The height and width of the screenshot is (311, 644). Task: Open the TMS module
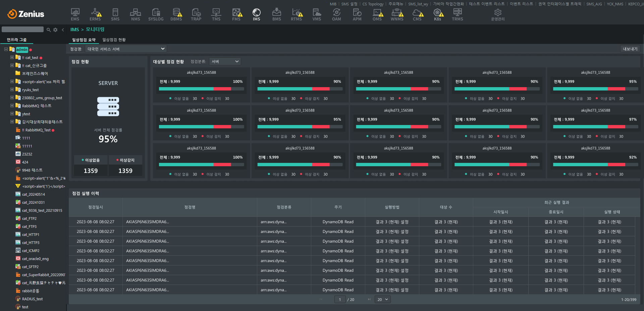(216, 15)
